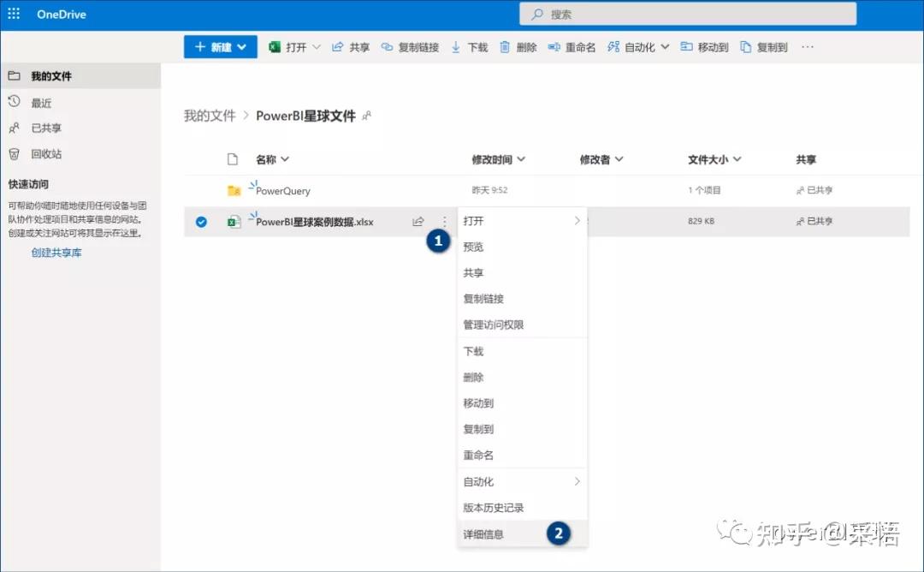The image size is (924, 572).
Task: Choose 重命名 from the context menu
Action: 523,456
